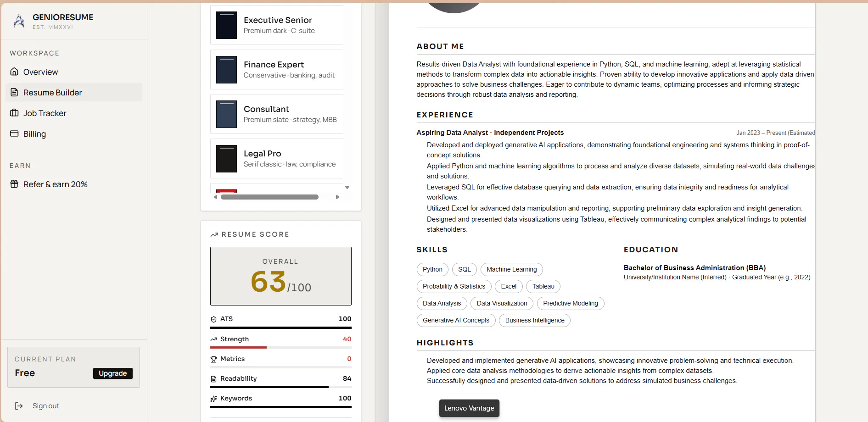The width and height of the screenshot is (868, 422).
Task: Click the Upgrade button
Action: [x=113, y=373]
